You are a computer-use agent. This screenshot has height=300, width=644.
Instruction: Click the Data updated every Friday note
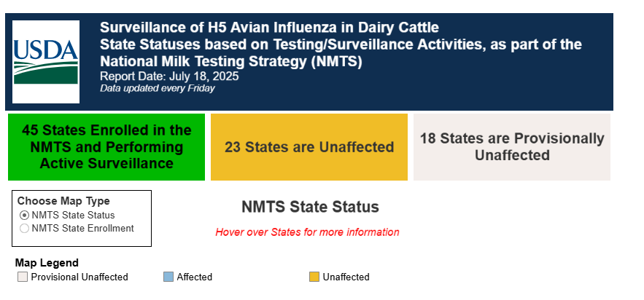(158, 88)
